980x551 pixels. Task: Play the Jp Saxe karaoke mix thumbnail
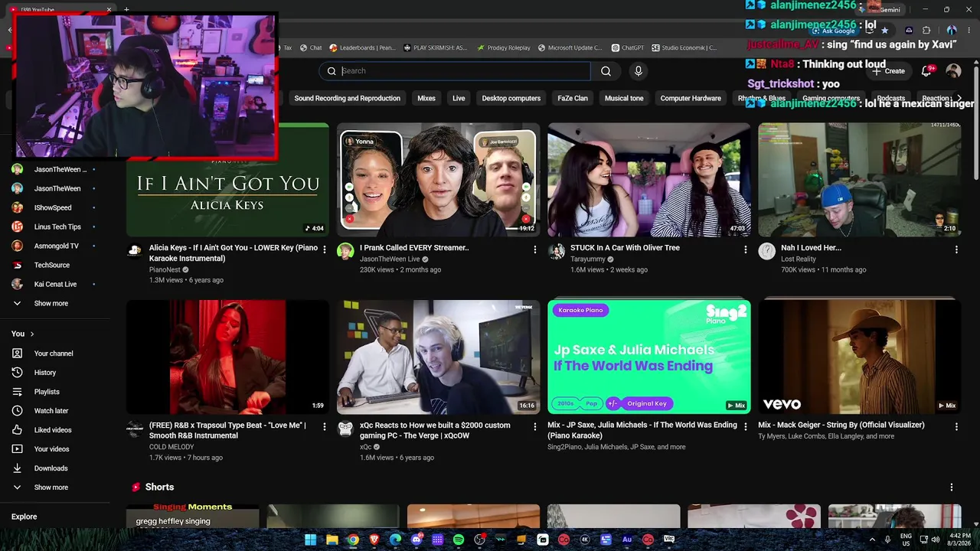pos(649,357)
